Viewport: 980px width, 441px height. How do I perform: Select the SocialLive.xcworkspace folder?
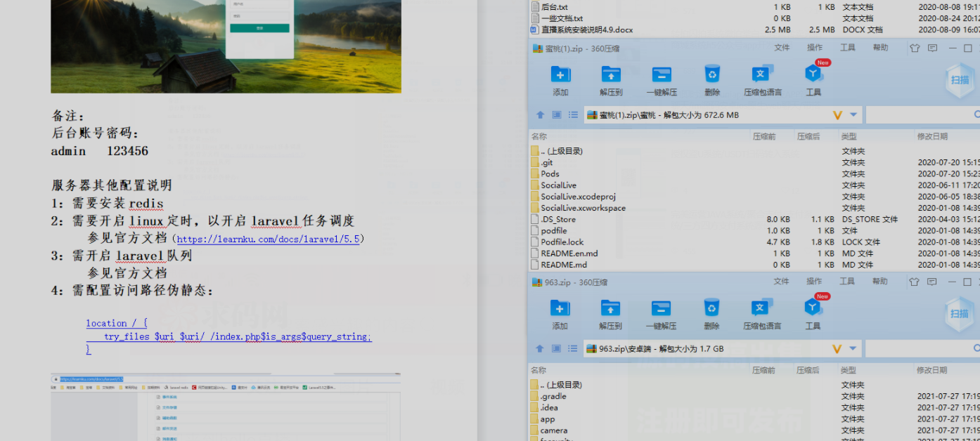(582, 208)
